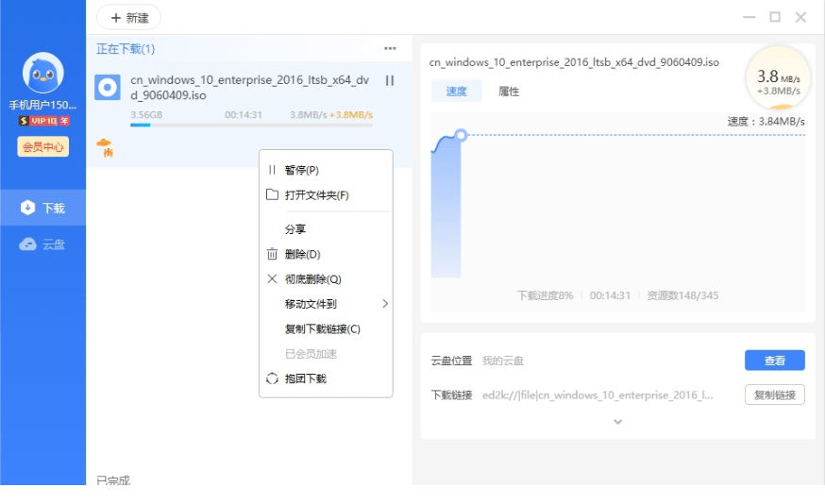Screen dimensions: 825x504
Task: Click the pause icon beside 暂停(P)
Action: [x=272, y=170]
